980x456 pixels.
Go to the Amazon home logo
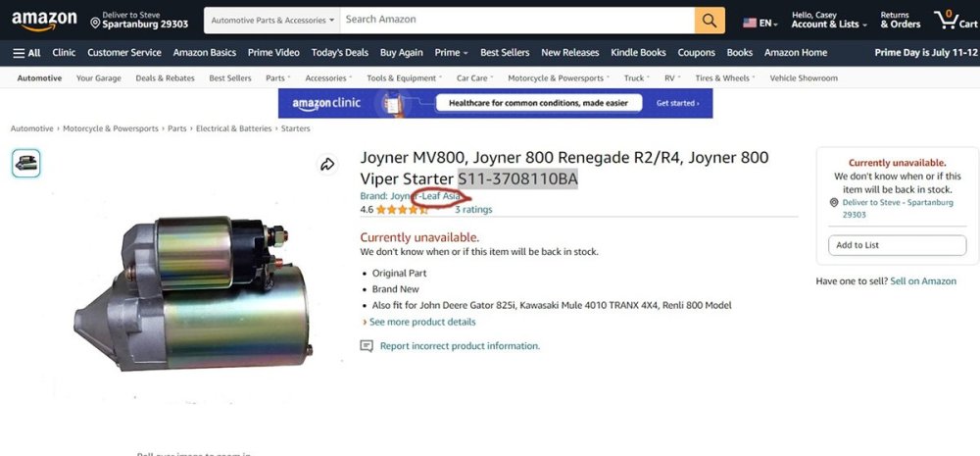[44, 21]
